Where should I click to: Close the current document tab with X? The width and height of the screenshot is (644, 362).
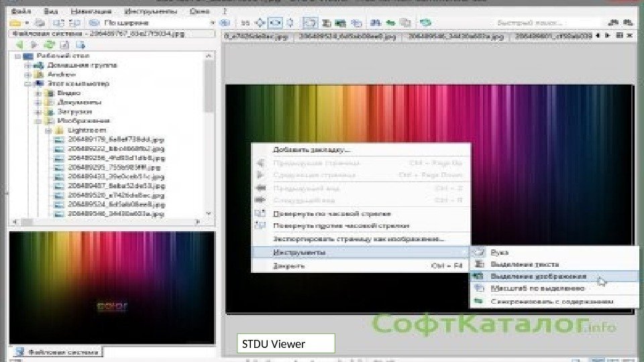[630, 36]
